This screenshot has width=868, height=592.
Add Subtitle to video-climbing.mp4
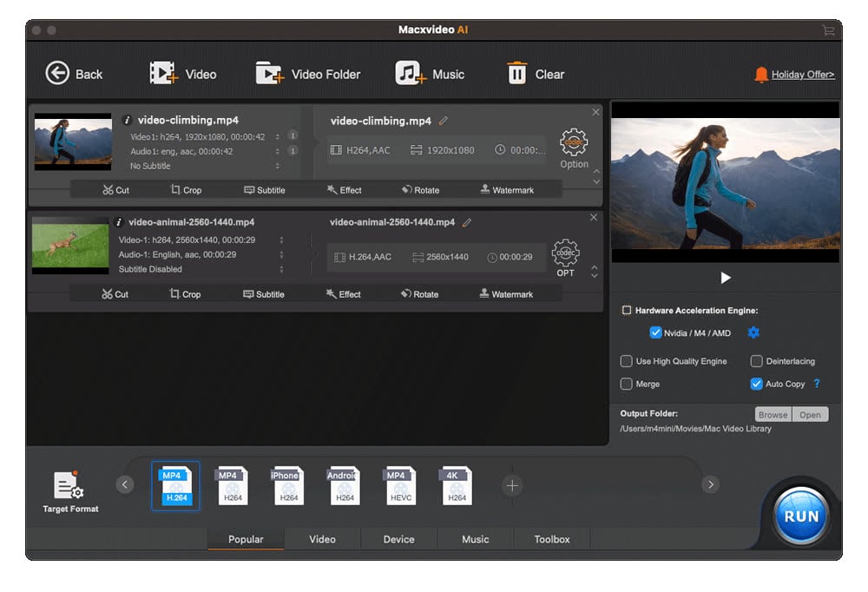265,190
